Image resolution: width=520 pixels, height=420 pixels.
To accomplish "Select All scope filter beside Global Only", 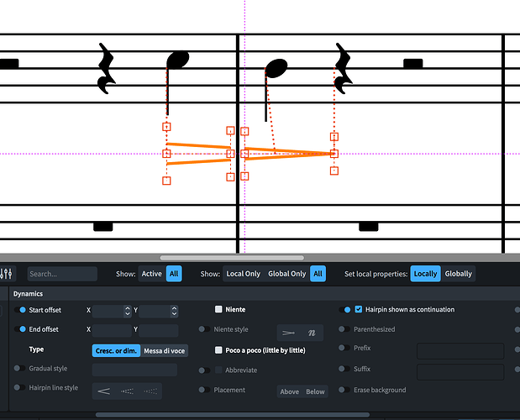I will pos(318,274).
